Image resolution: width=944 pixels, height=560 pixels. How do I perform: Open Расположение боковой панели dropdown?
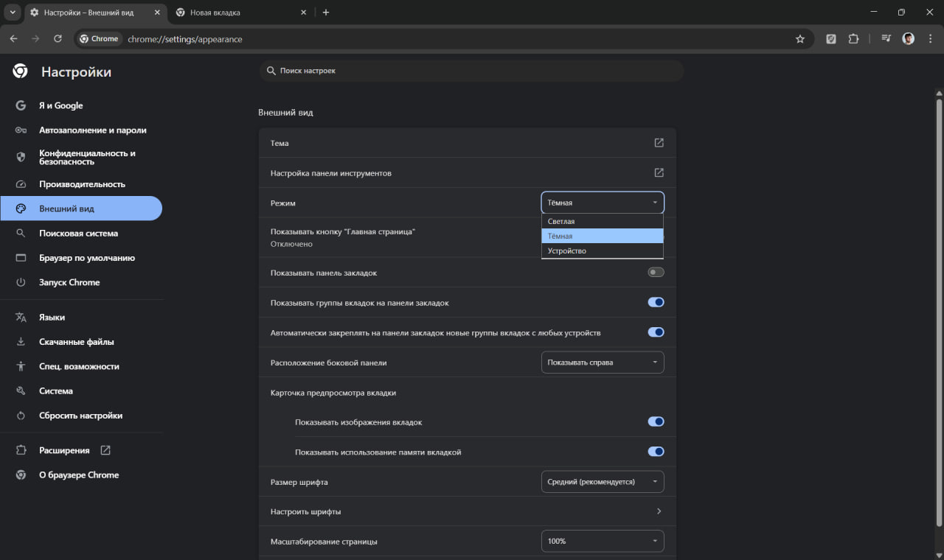point(603,363)
